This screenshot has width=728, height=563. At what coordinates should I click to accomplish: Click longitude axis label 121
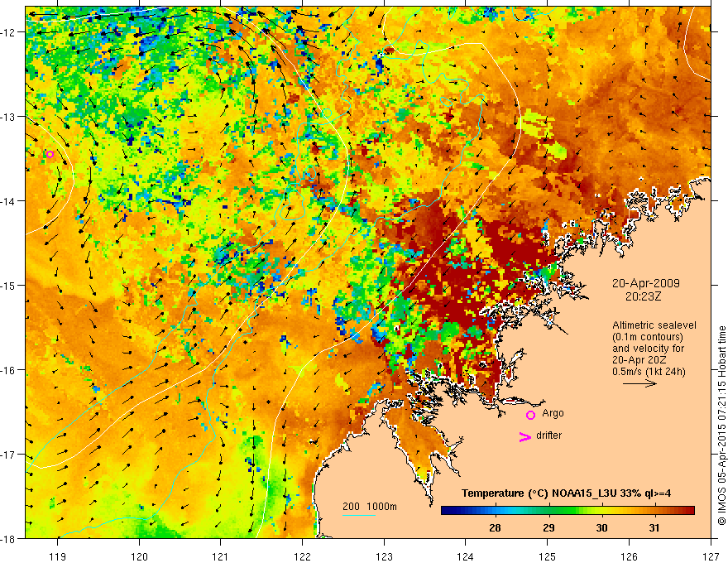(x=221, y=556)
